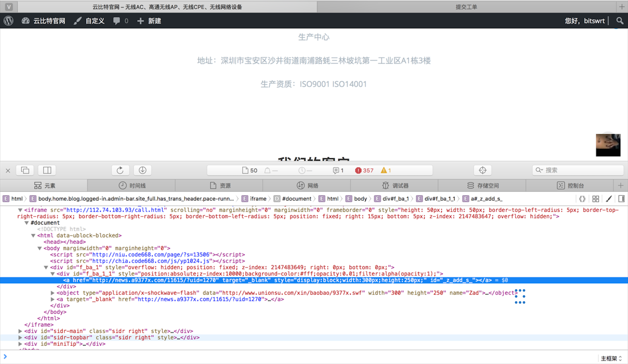Screen dimensions: 628x364
Task: Open the 资源 resources tab
Action: [x=219, y=186]
